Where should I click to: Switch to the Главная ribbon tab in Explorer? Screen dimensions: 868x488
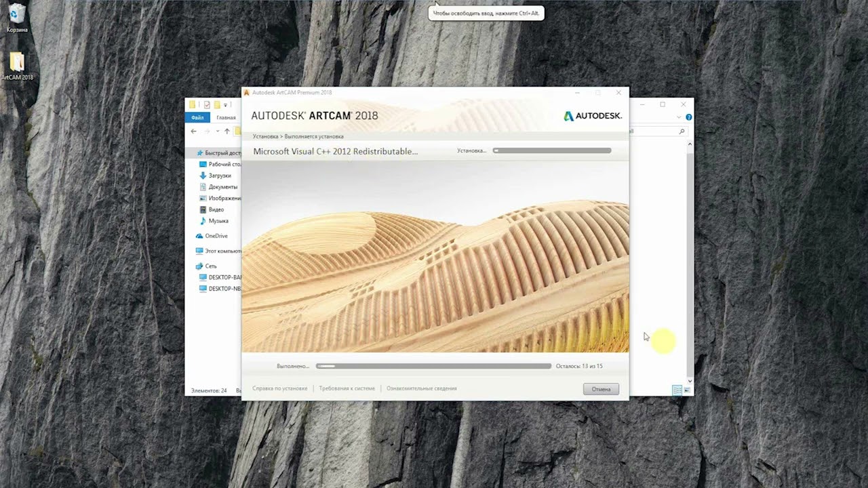click(x=226, y=117)
